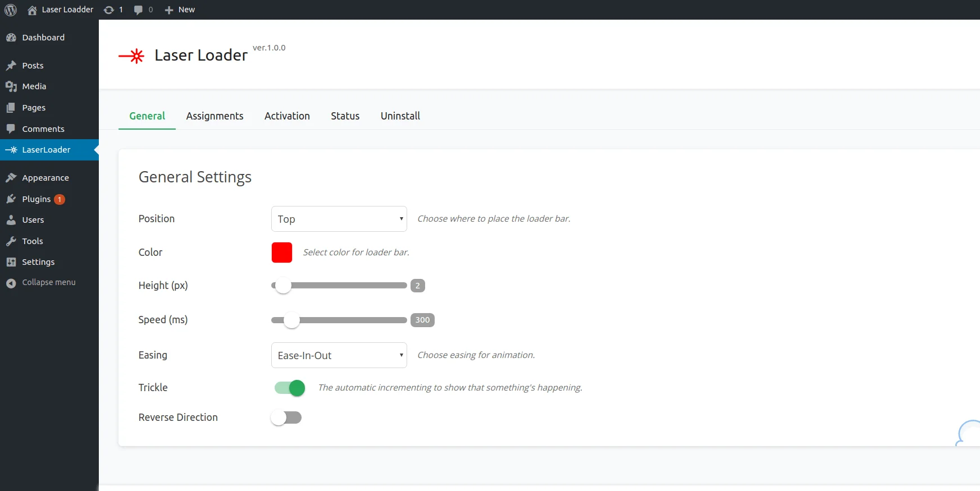Screen dimensions: 980x491
Task: Click the red Laser Loader logo in header
Action: pos(131,56)
